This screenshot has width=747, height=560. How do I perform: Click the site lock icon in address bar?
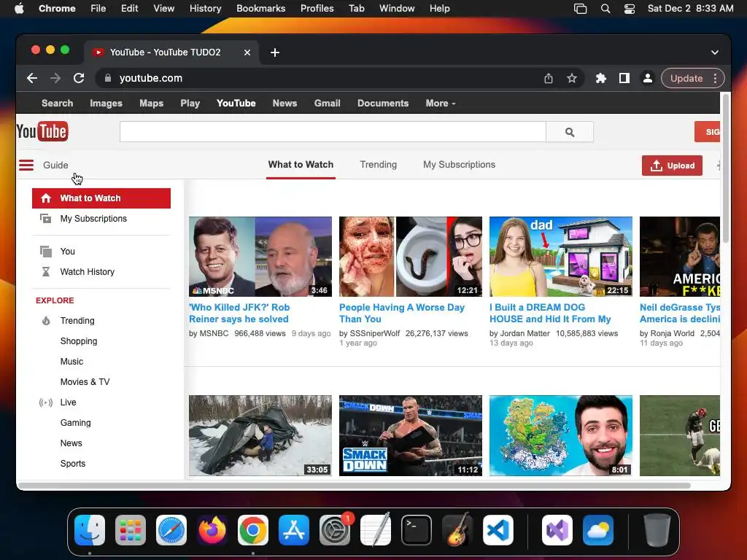pyautogui.click(x=108, y=78)
